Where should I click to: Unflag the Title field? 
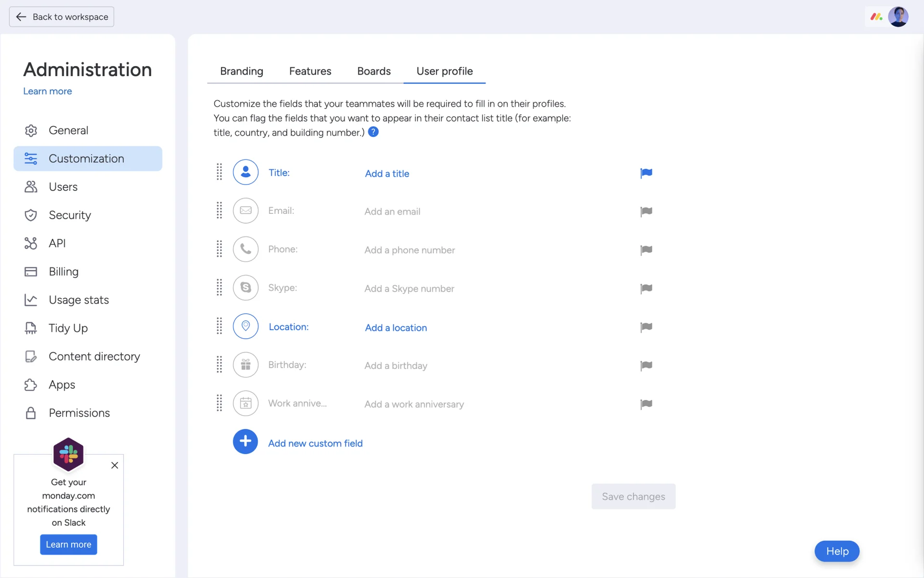646,173
